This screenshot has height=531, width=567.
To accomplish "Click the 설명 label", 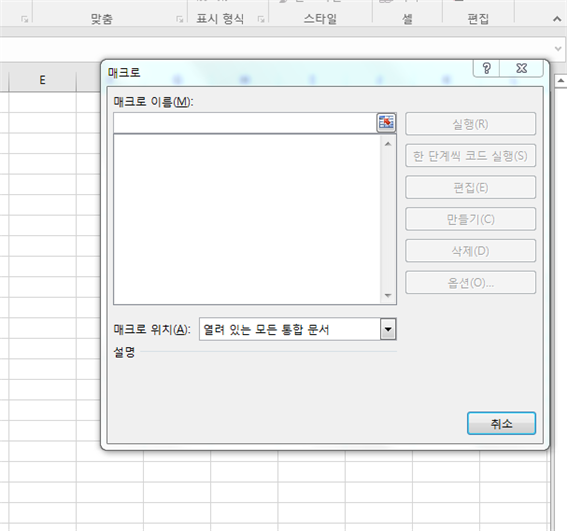I will pyautogui.click(x=124, y=352).
